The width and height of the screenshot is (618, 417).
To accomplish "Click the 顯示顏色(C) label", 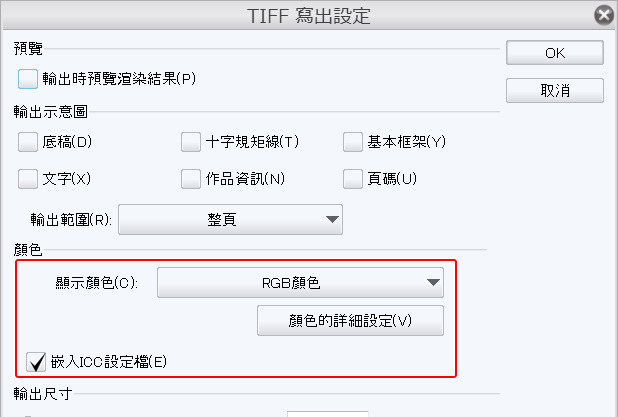I will [x=97, y=283].
